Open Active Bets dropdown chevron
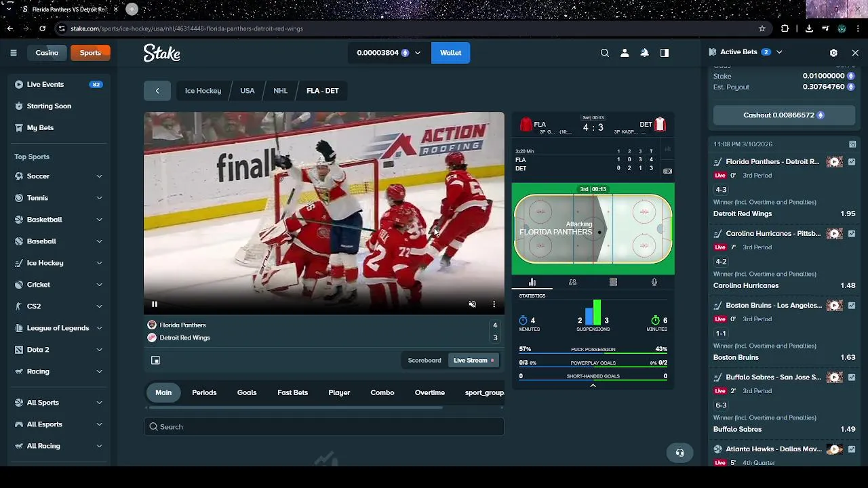Screen dimensions: 868x488 [779, 52]
